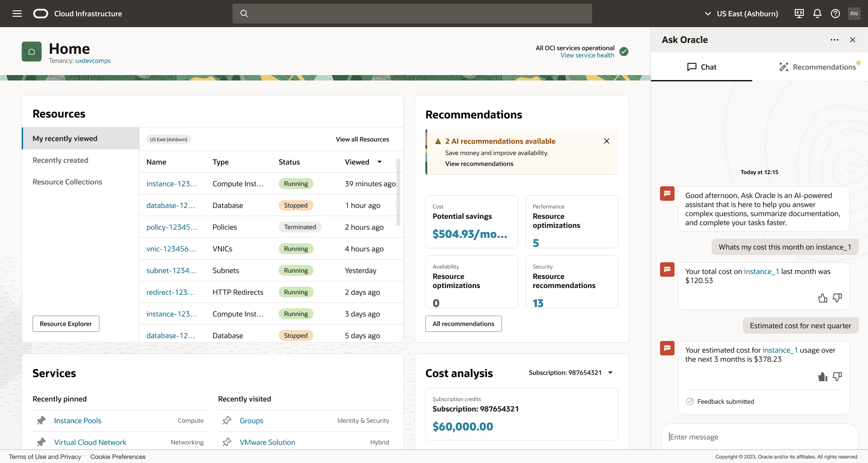Viewport: 868px width, 463px height.
Task: Click the Oracle Cloud logo icon
Action: click(41, 14)
